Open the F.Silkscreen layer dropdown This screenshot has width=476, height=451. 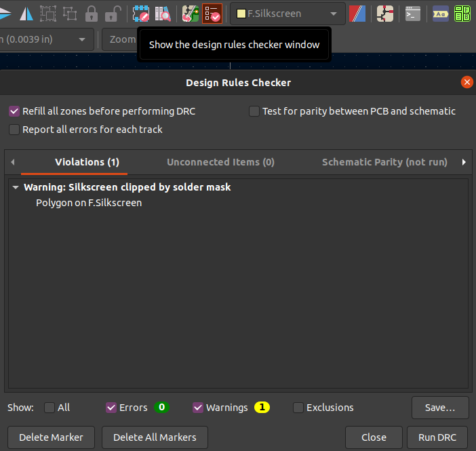click(287, 14)
